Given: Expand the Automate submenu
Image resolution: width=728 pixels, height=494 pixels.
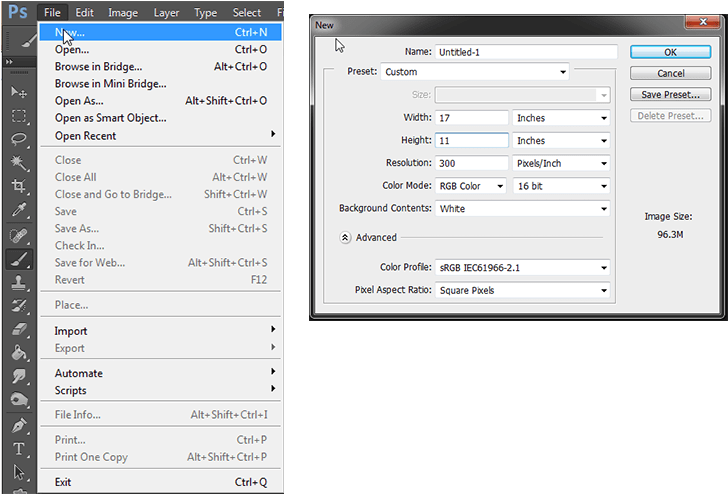Looking at the screenshot, I should (160, 373).
